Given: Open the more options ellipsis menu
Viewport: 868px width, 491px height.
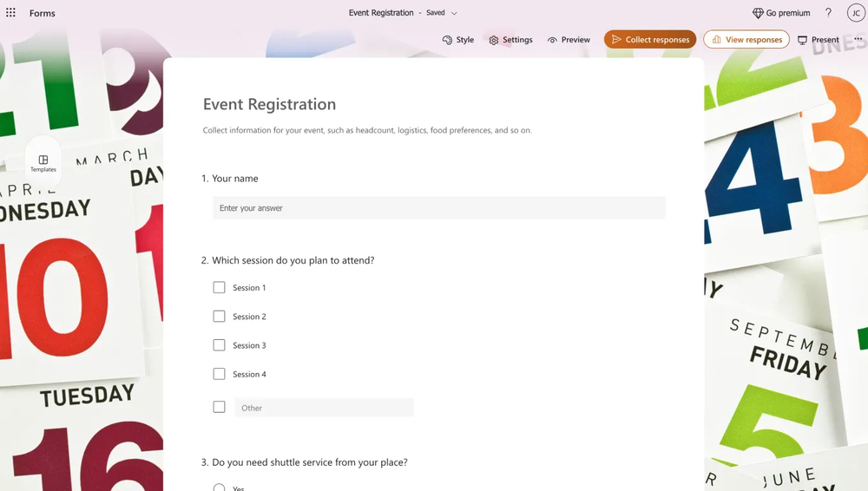Looking at the screenshot, I should (x=858, y=40).
